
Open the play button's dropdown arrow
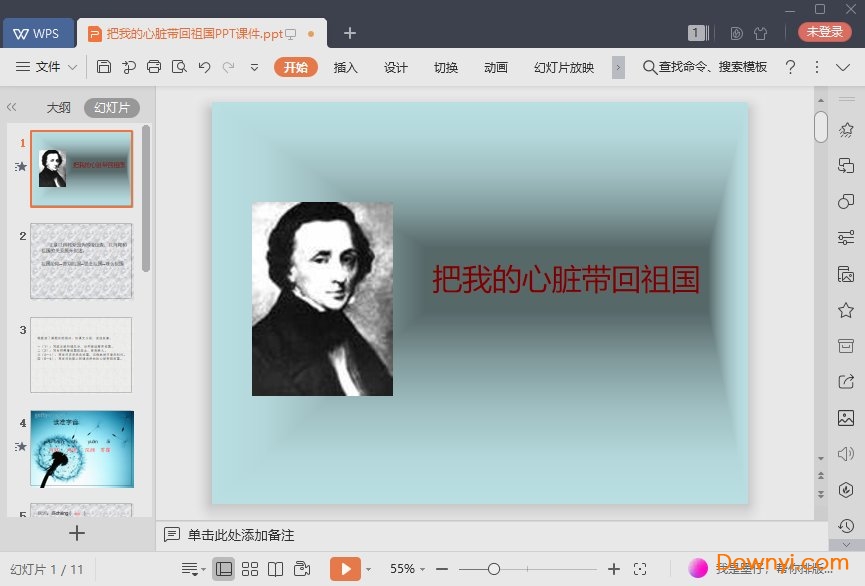(368, 568)
